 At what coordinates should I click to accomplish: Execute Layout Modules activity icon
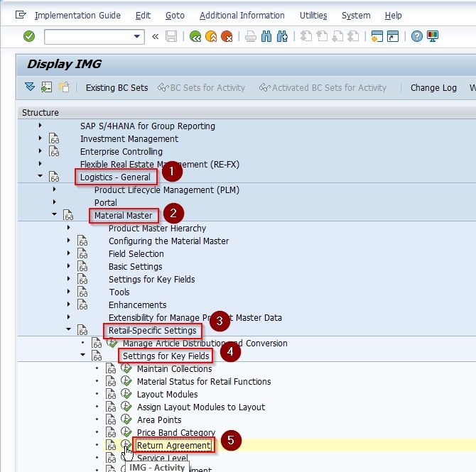(126, 394)
